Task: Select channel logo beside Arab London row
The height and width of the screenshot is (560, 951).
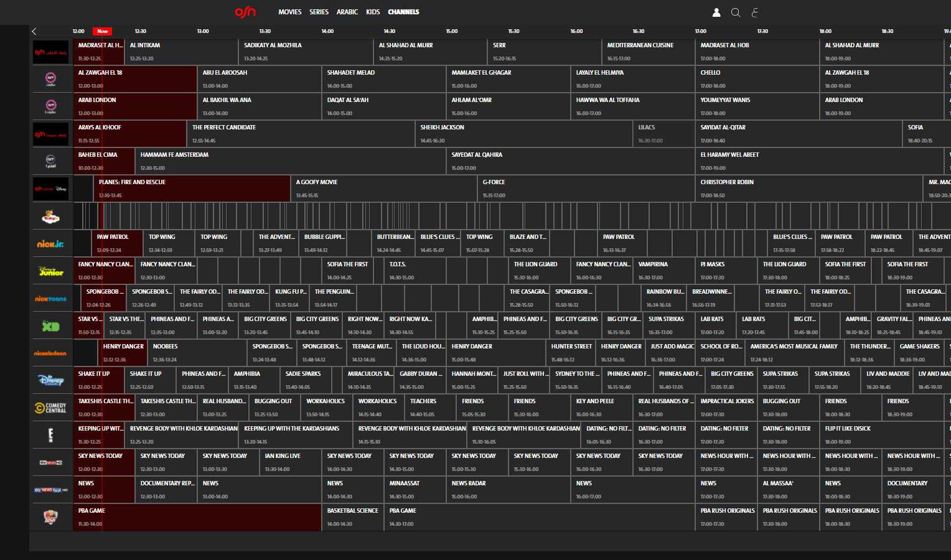Action: point(51,107)
